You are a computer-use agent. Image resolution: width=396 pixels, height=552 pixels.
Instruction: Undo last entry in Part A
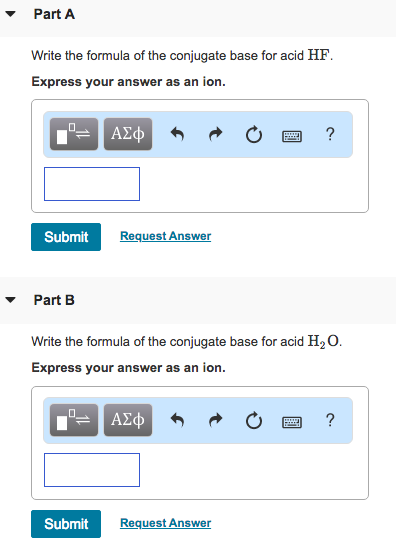coord(177,134)
